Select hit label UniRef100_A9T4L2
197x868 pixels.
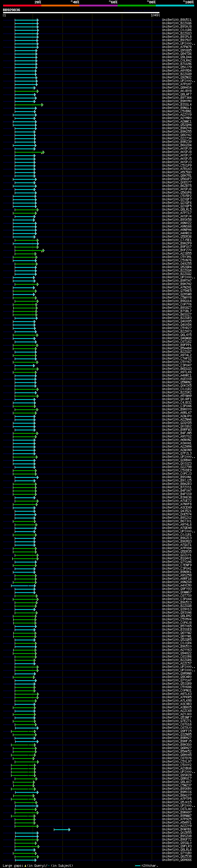177,355
